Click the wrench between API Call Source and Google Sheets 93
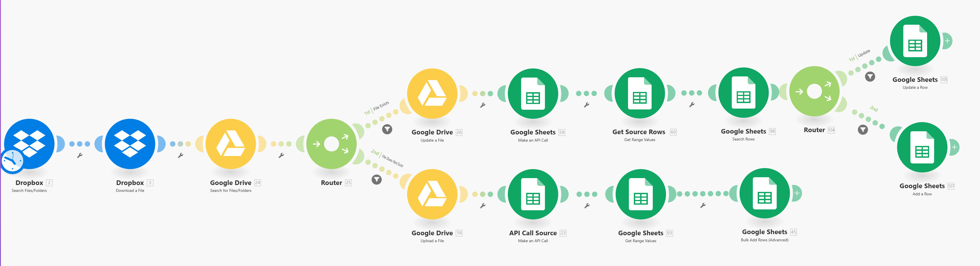Viewport: 980px width, 266px height. [x=587, y=206]
